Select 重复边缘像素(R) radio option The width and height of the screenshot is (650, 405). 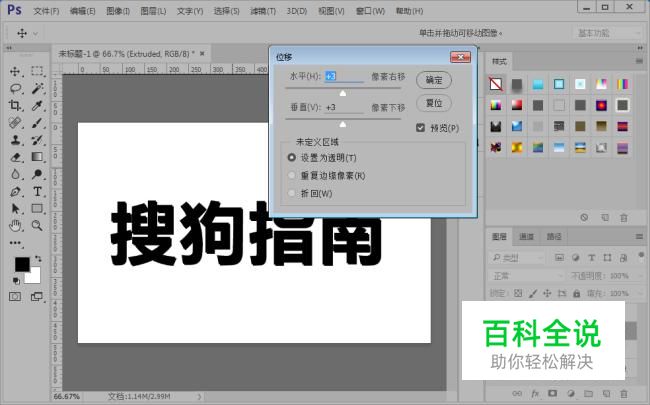[292, 175]
